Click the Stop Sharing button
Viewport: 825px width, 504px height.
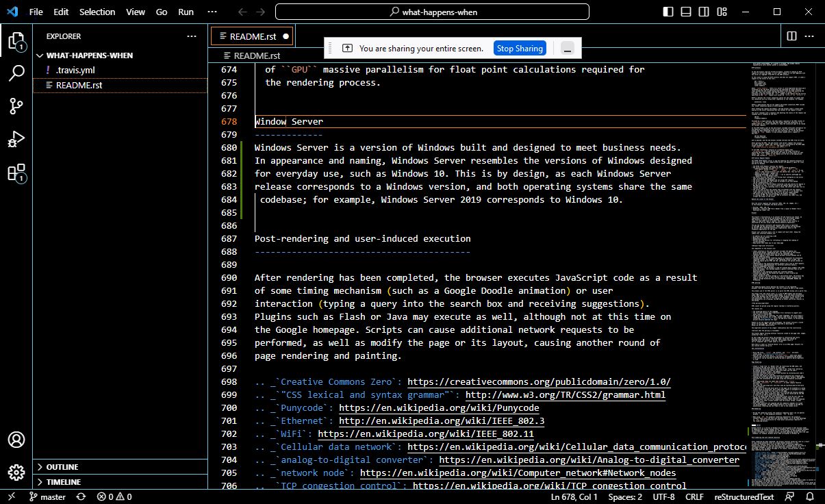click(520, 48)
